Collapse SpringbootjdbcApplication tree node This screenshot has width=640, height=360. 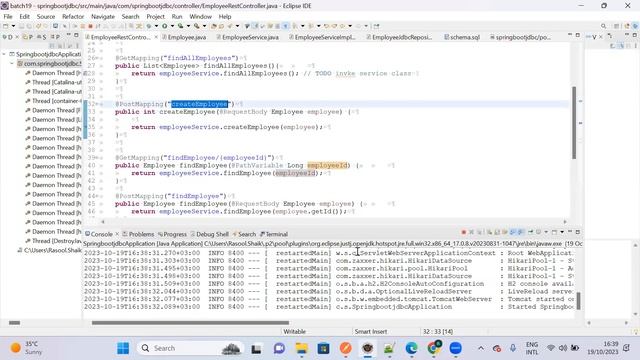tap(4, 54)
